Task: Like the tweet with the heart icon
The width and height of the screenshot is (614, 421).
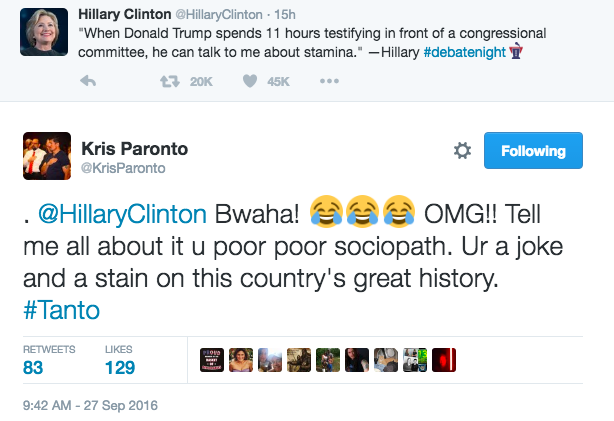Action: point(250,81)
